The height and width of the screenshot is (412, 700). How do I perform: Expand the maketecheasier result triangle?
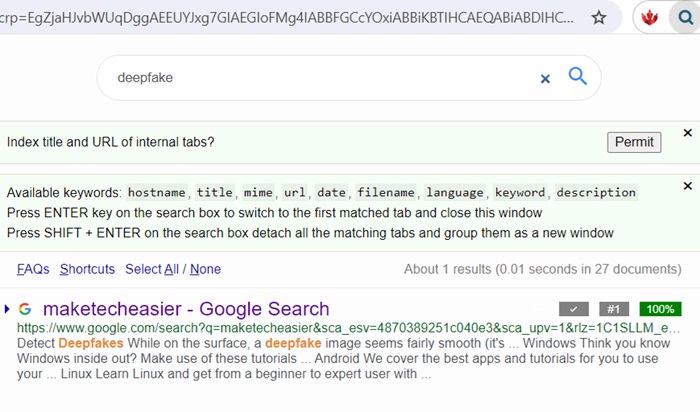click(7, 308)
